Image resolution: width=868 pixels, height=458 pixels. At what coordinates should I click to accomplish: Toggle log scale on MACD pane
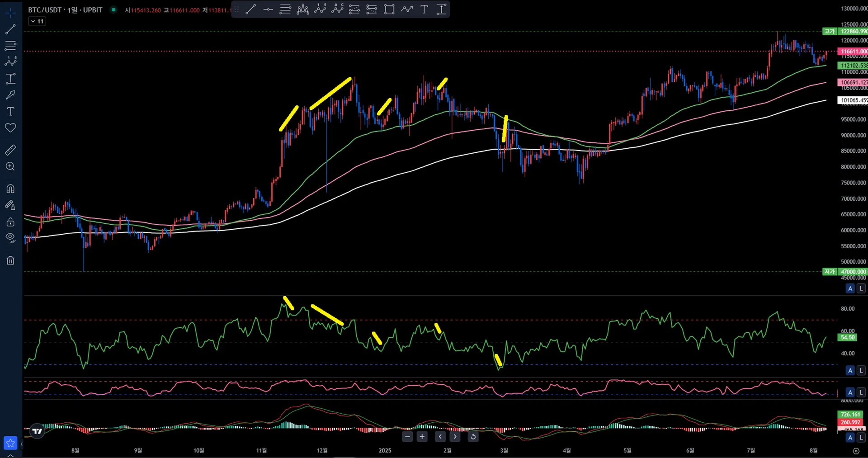(861, 438)
